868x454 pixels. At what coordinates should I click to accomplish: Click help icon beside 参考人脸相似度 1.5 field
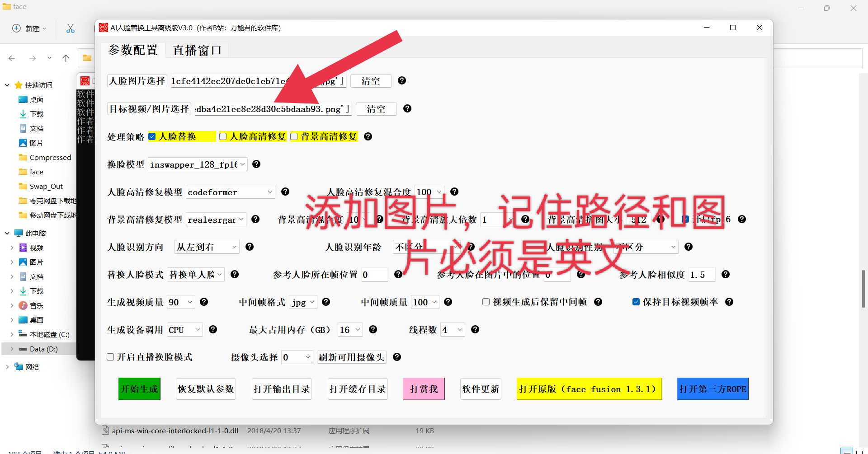coord(726,274)
